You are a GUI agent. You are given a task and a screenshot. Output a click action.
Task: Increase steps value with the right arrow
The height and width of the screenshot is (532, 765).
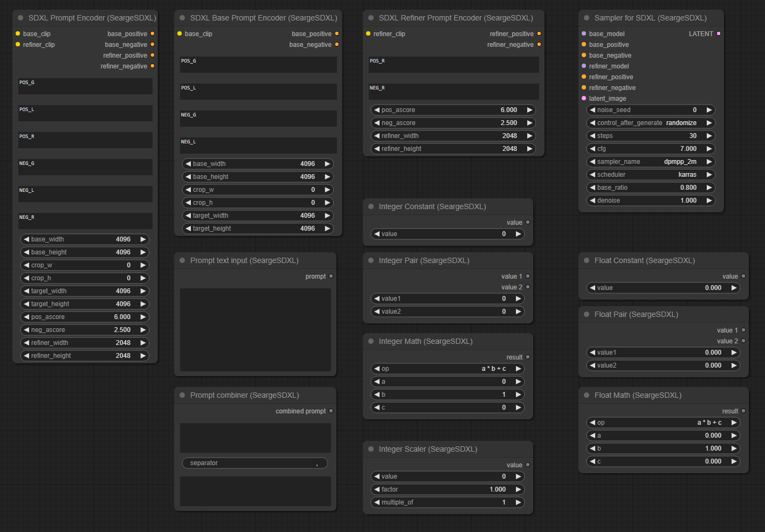(x=709, y=136)
